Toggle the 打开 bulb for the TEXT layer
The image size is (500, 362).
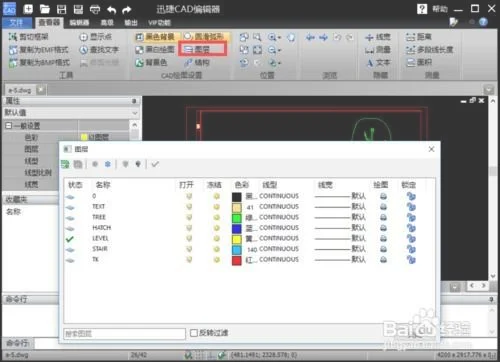coord(189,207)
